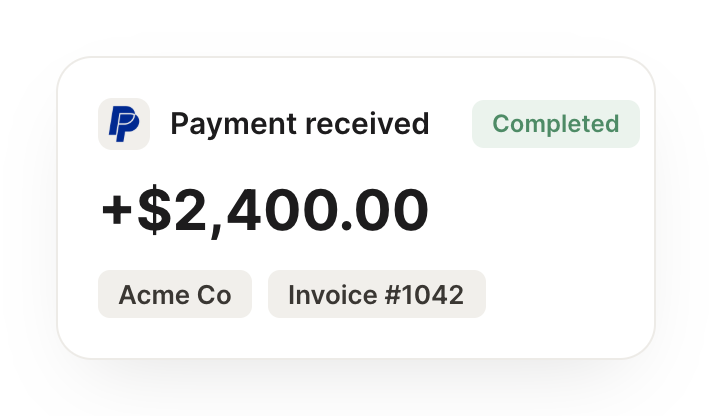Click the Payment received title
This screenshot has width=712, height=416.
click(x=300, y=124)
